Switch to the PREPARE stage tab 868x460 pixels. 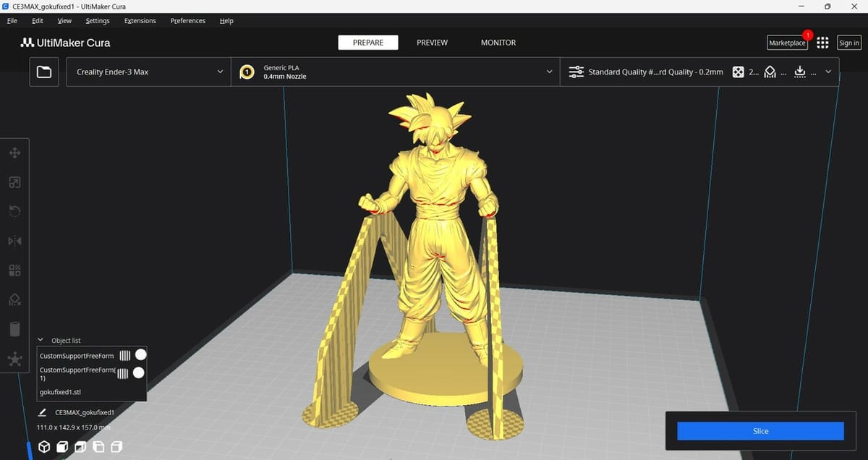pos(368,43)
